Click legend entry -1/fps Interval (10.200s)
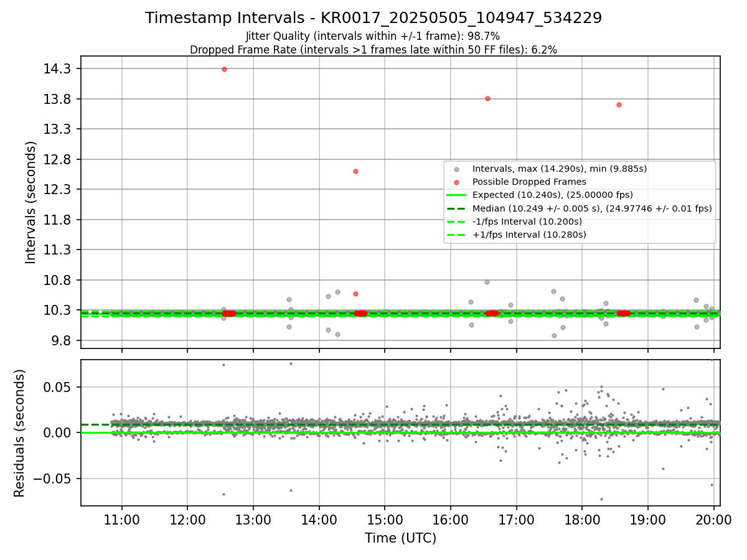Viewport: 747px width, 560px height. [527, 222]
